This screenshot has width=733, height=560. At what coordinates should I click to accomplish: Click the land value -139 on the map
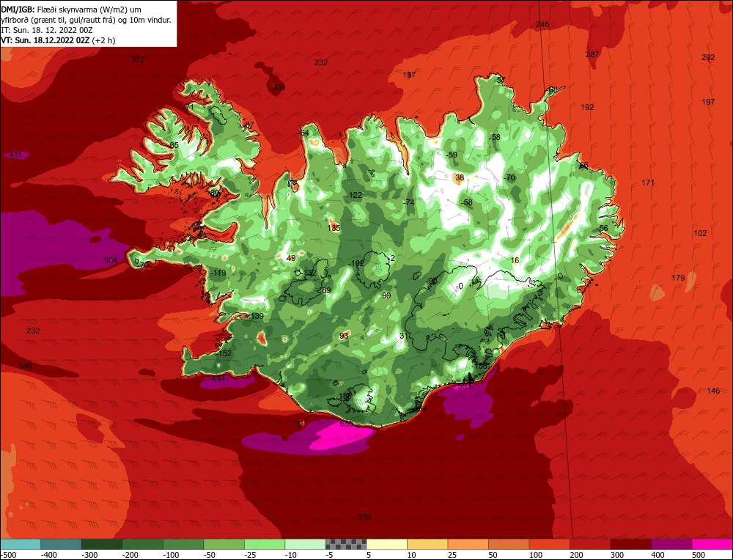click(256, 316)
